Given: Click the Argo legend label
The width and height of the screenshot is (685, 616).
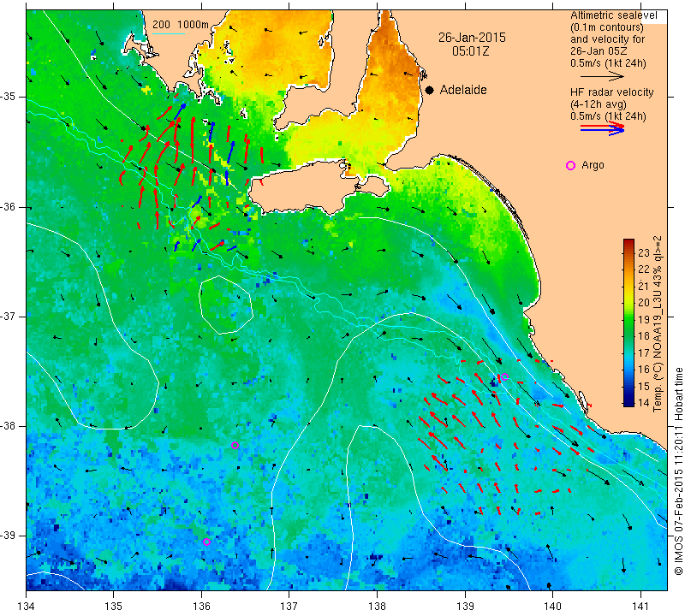Looking at the screenshot, I should click(593, 165).
